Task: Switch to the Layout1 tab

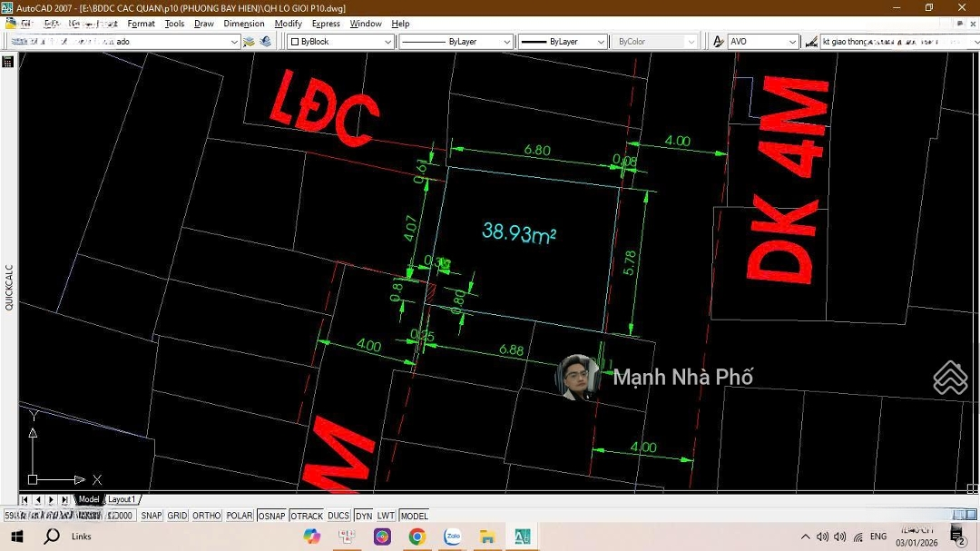Action: click(x=122, y=499)
